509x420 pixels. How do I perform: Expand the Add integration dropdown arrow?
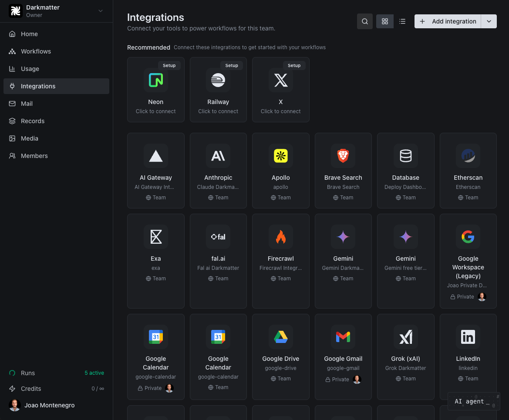(x=489, y=21)
